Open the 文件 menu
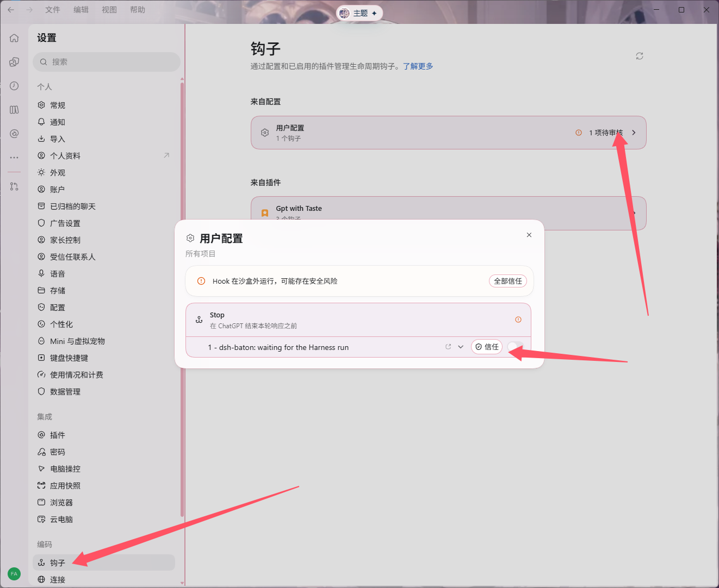Viewport: 719px width, 588px height. [x=53, y=10]
